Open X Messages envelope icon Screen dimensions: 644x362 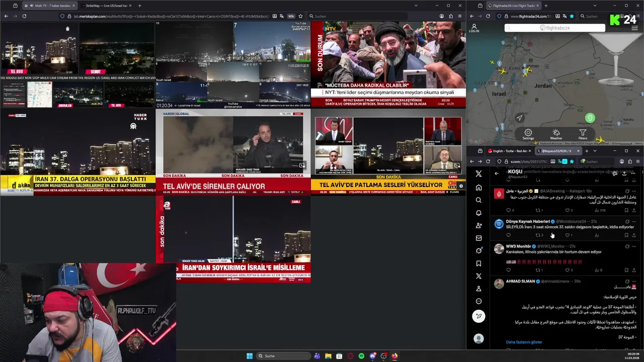(478, 238)
